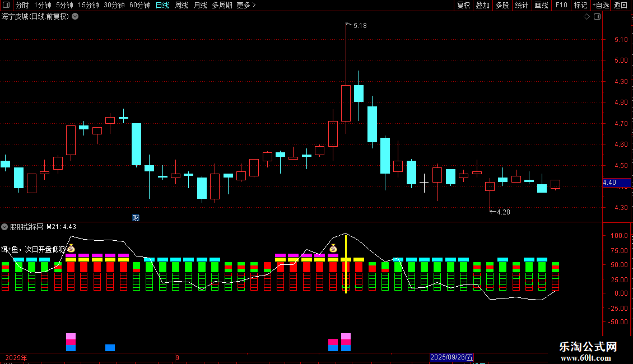Click the 4.40 current price tag
633x364 pixels.
(x=616, y=183)
